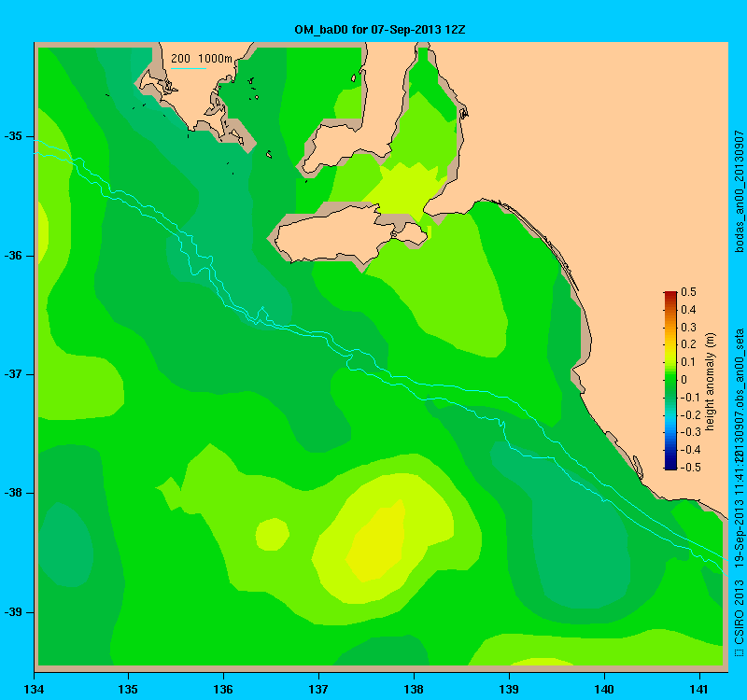The height and width of the screenshot is (700, 747).
Task: Click the '0.3' color bar label
Action: coord(688,328)
